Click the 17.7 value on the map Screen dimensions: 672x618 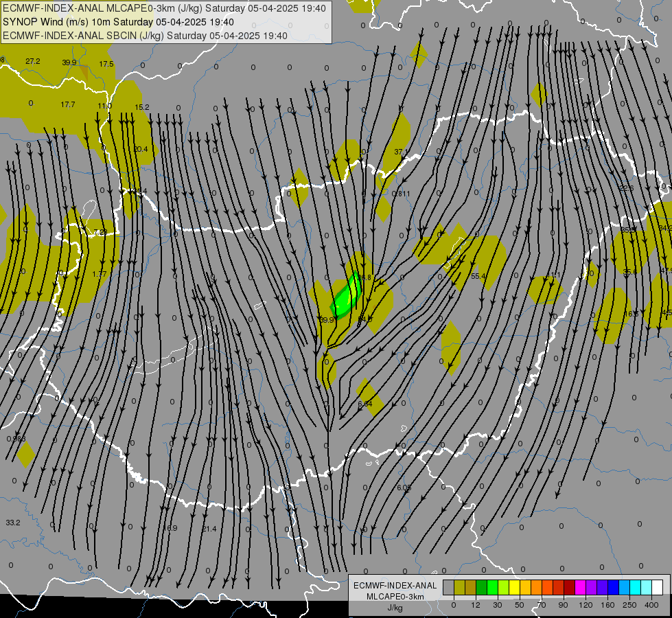(68, 104)
